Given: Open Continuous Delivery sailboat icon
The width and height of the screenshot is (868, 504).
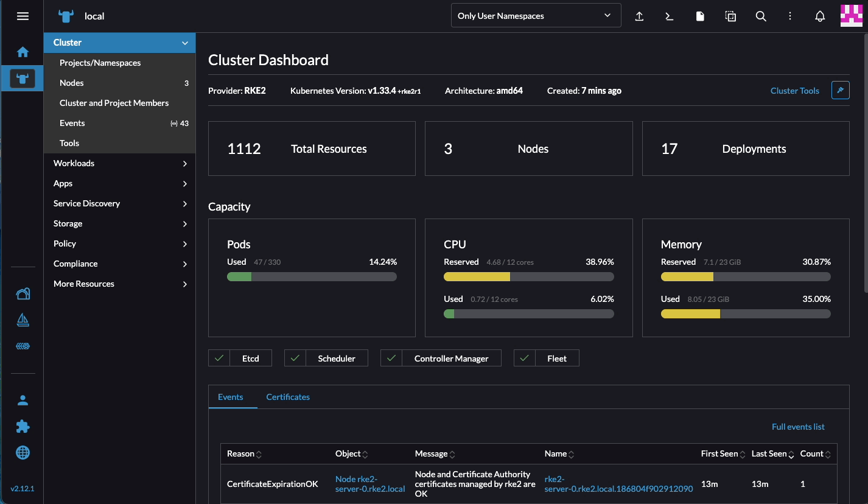Looking at the screenshot, I should [23, 320].
